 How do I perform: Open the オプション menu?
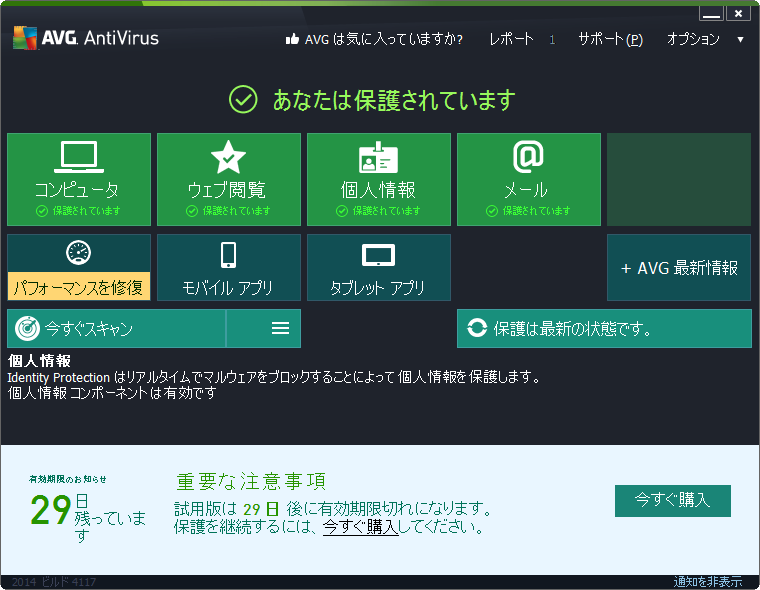693,39
